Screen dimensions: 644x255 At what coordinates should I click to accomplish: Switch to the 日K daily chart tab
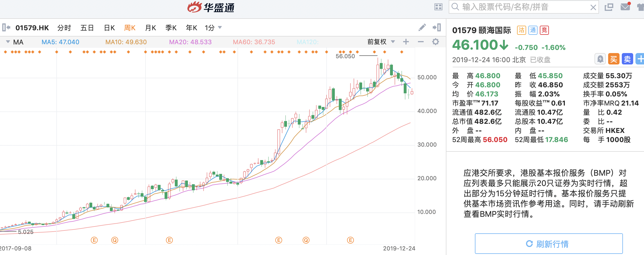(x=109, y=28)
